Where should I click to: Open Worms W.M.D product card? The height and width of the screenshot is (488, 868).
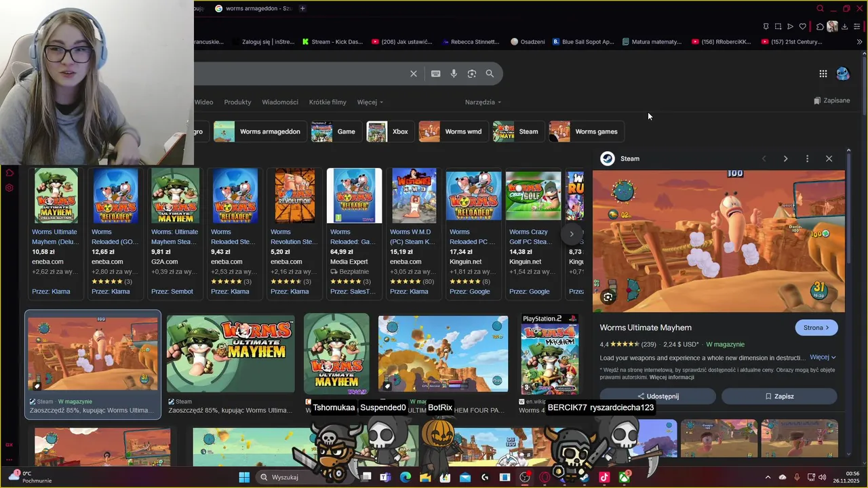tap(414, 233)
